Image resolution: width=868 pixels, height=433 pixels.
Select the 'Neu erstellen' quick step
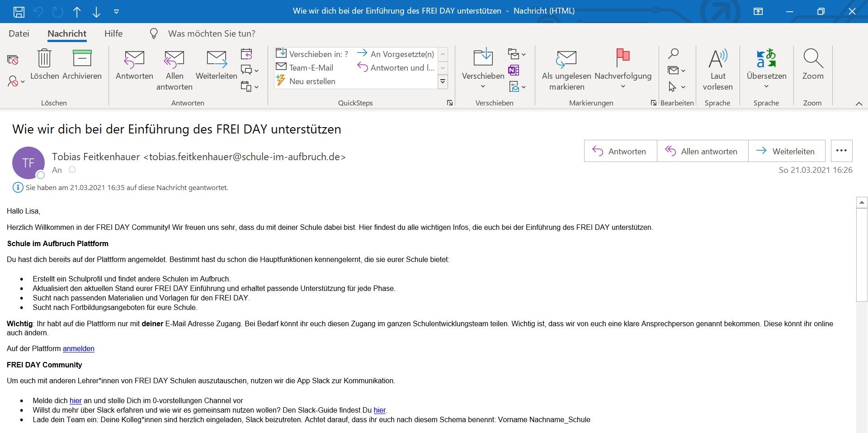(x=306, y=81)
